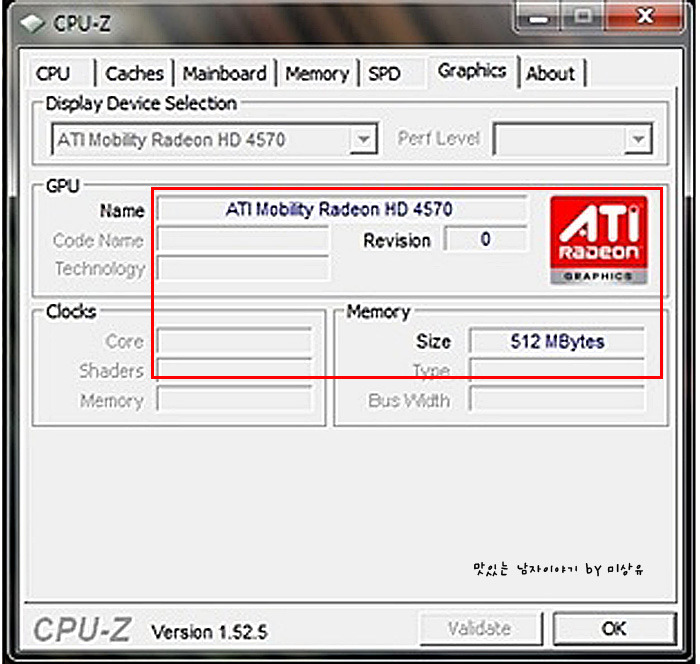Click the Validate button
The width and height of the screenshot is (700, 664).
click(x=480, y=628)
